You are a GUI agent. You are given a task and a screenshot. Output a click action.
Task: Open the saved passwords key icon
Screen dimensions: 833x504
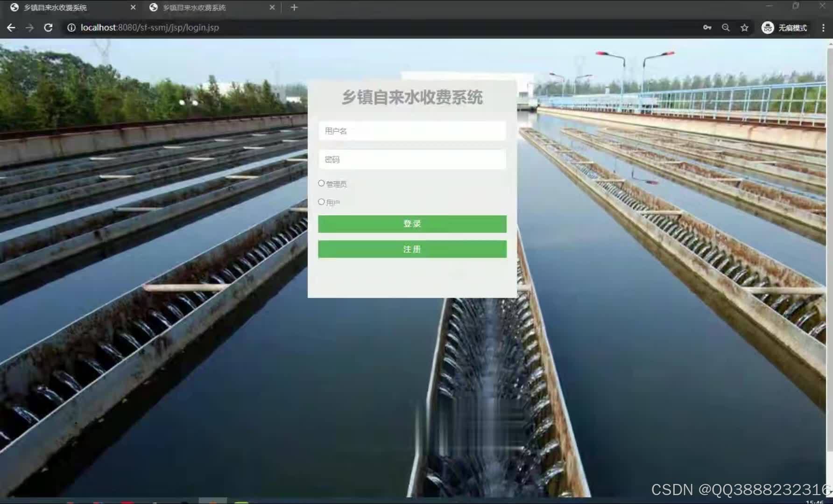pos(707,28)
